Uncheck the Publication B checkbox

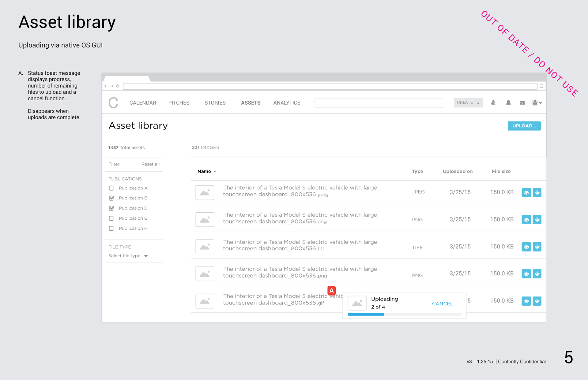pos(111,198)
